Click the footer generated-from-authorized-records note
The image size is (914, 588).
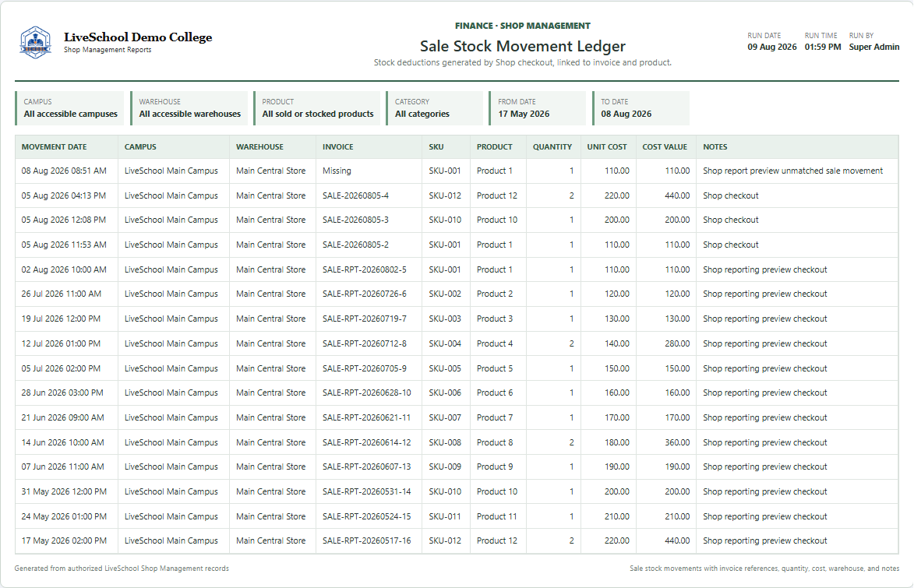[122, 569]
